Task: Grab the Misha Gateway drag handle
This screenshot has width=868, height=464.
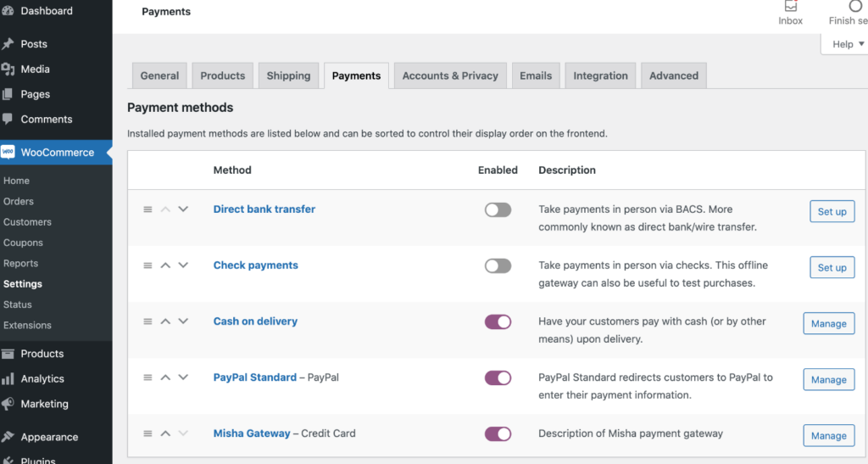Action: pos(147,433)
